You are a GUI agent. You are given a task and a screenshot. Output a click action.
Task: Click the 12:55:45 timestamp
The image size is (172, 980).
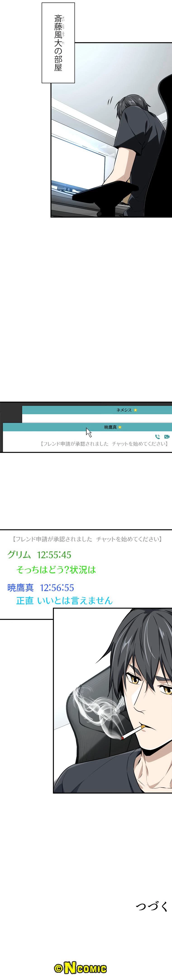[x=54, y=555]
